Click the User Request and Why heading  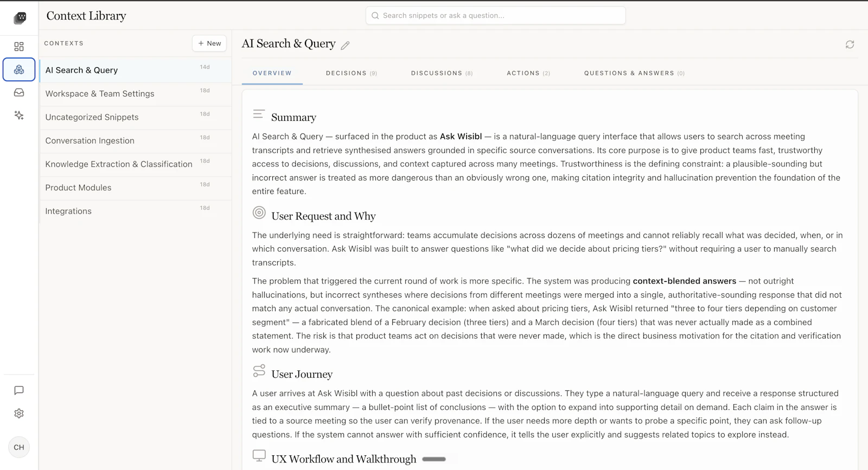(323, 216)
